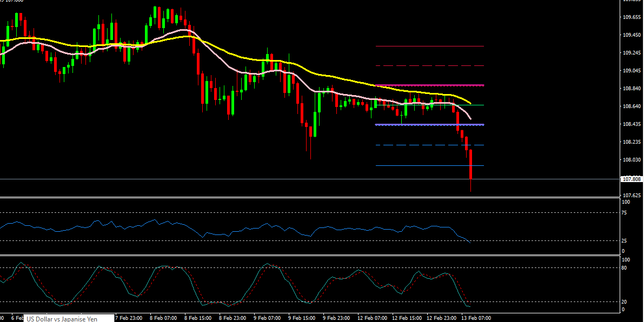The width and height of the screenshot is (644, 322).
Task: Click the 7 Feb 23:00 time label
Action: click(x=129, y=318)
